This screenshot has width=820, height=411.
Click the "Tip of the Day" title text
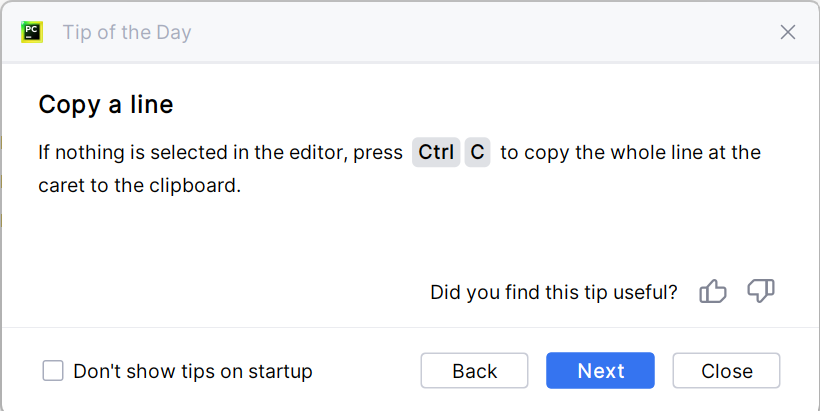(x=127, y=32)
